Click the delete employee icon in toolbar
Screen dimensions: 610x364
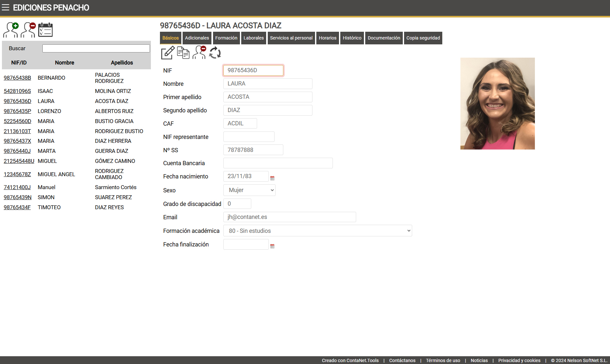[199, 52]
